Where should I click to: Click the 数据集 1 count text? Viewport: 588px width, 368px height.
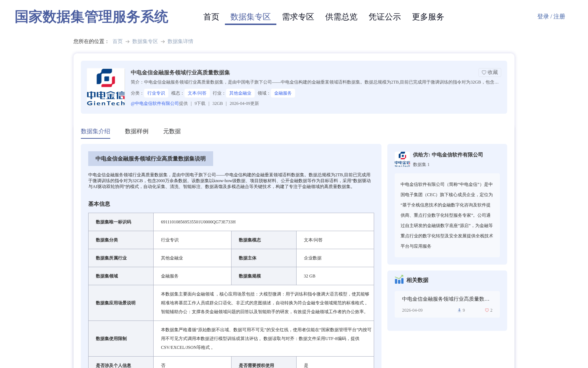tap(421, 164)
